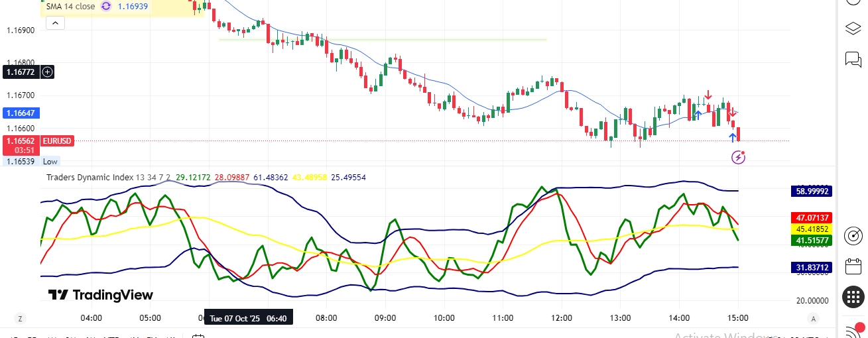Click the 'Z' button at bottom left

coord(21,319)
